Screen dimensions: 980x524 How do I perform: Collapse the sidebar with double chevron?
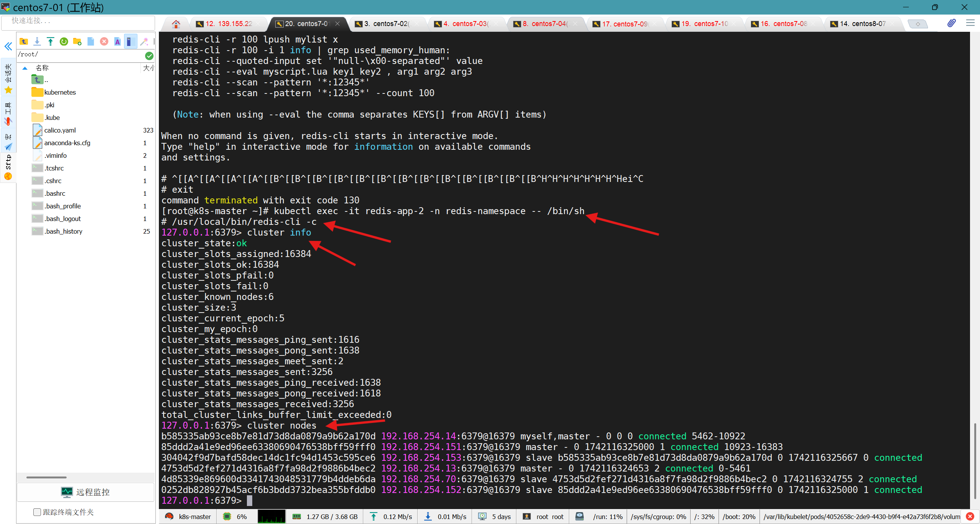tap(8, 47)
